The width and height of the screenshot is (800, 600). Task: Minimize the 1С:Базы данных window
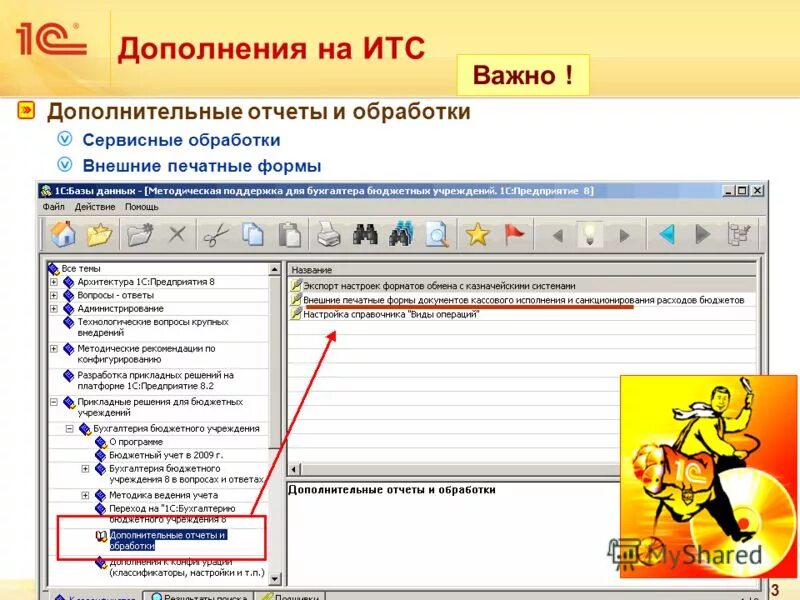pyautogui.click(x=729, y=190)
